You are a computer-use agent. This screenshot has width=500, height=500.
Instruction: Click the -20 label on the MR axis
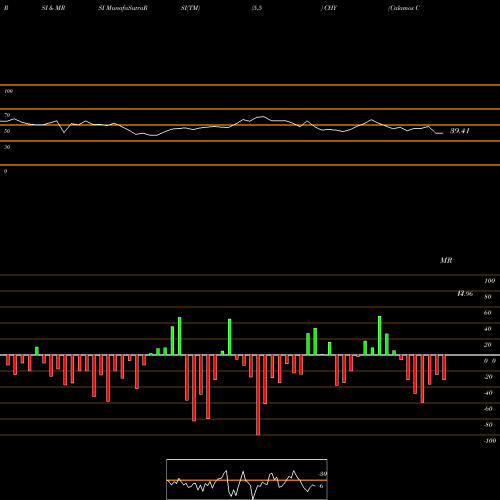(x=488, y=377)
